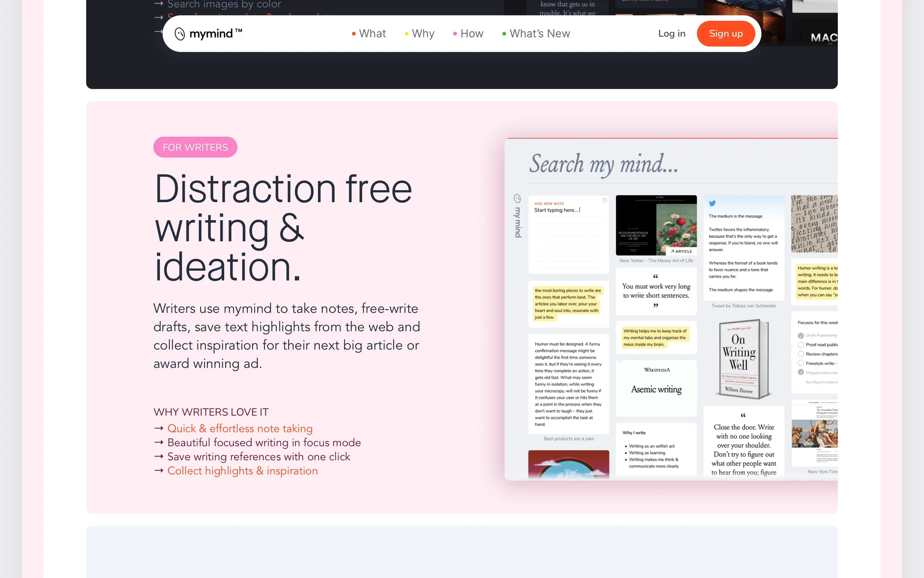Click the ARTICLE arrow badge on New Yorker card
Image resolution: width=924 pixels, height=578 pixels.
681,251
